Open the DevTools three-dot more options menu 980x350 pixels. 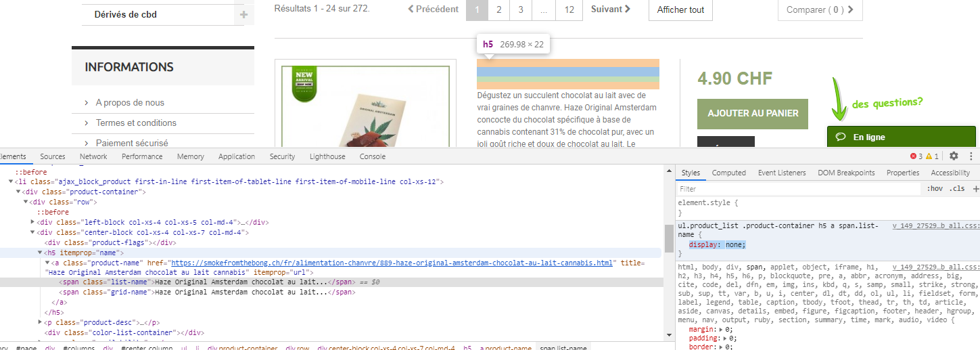click(971, 156)
